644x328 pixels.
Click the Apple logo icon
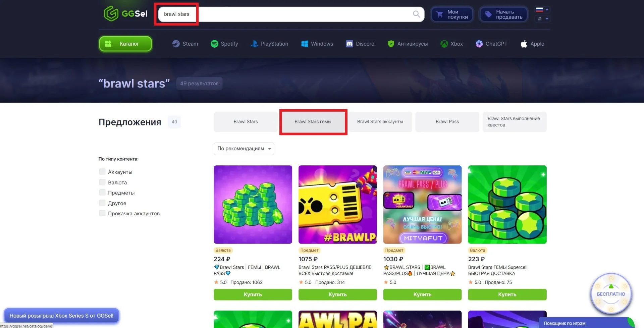pyautogui.click(x=524, y=44)
